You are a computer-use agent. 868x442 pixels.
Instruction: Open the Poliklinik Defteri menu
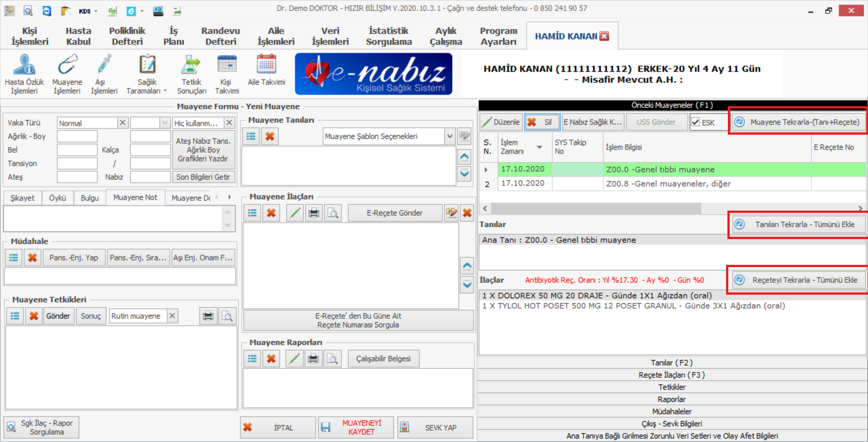pos(127,36)
